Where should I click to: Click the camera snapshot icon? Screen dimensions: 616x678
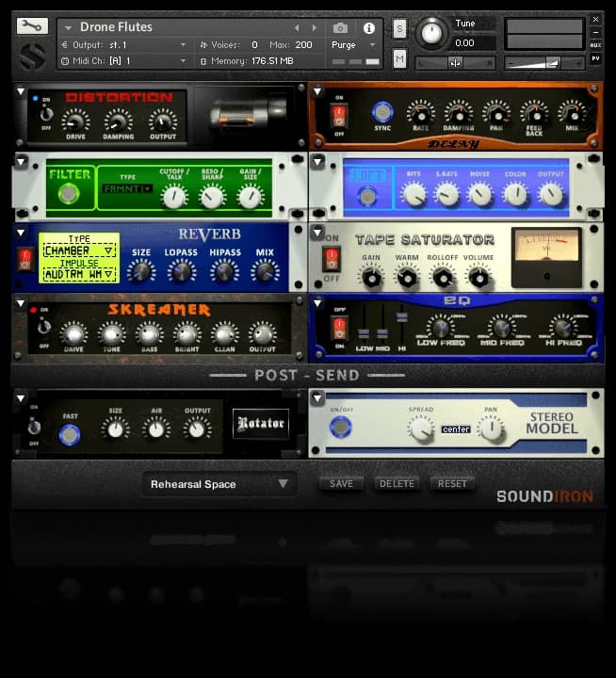[x=340, y=28]
